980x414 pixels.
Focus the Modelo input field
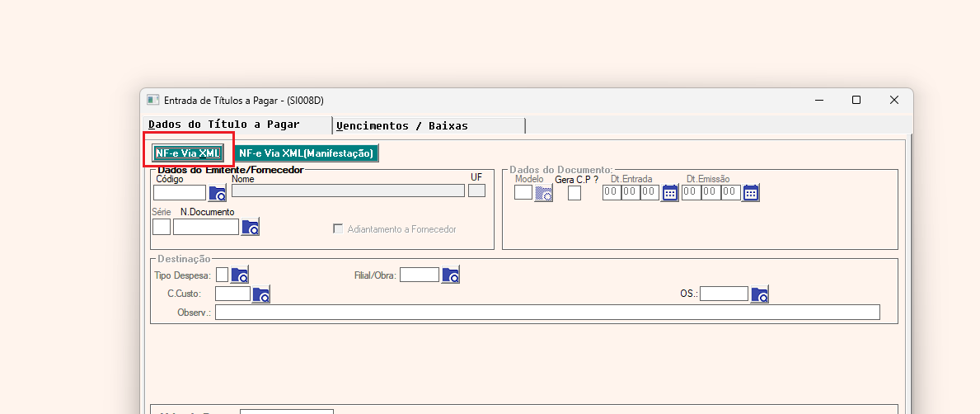click(523, 192)
